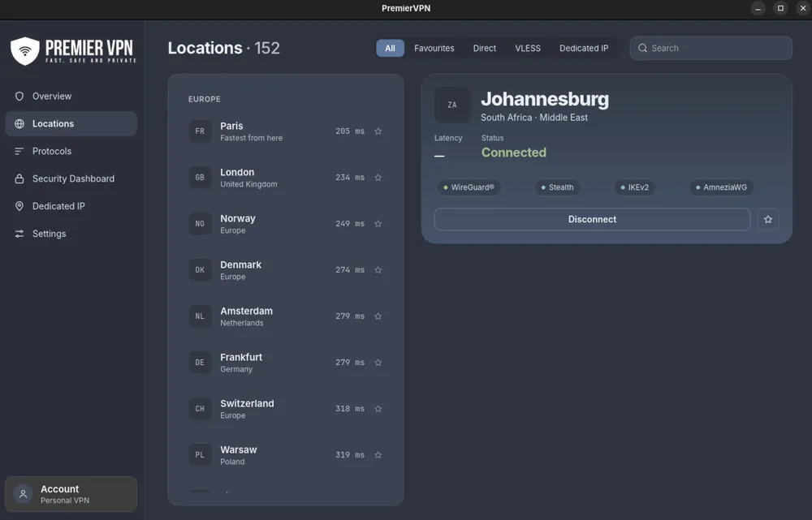Toggle the star for Norway
The height and width of the screenshot is (520, 812).
(x=378, y=224)
